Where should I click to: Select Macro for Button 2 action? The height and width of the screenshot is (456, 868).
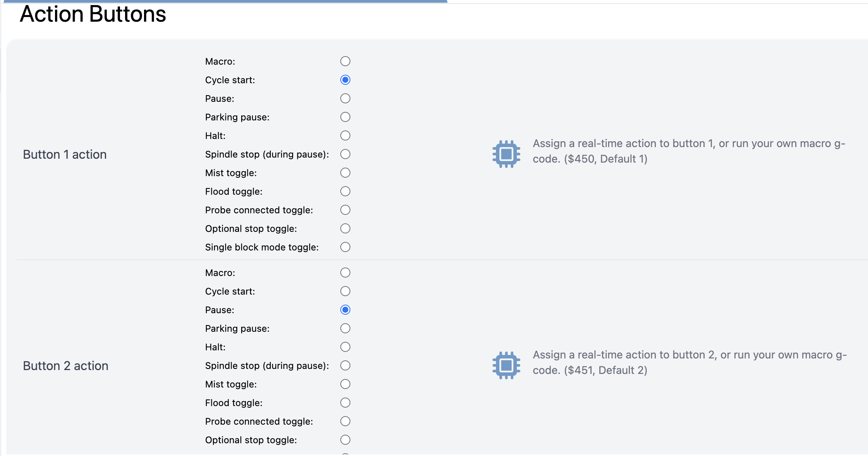[345, 273]
